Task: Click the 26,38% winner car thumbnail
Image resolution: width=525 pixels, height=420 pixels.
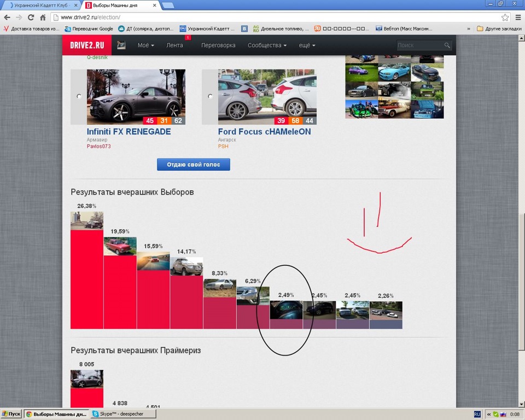Action: click(87, 221)
